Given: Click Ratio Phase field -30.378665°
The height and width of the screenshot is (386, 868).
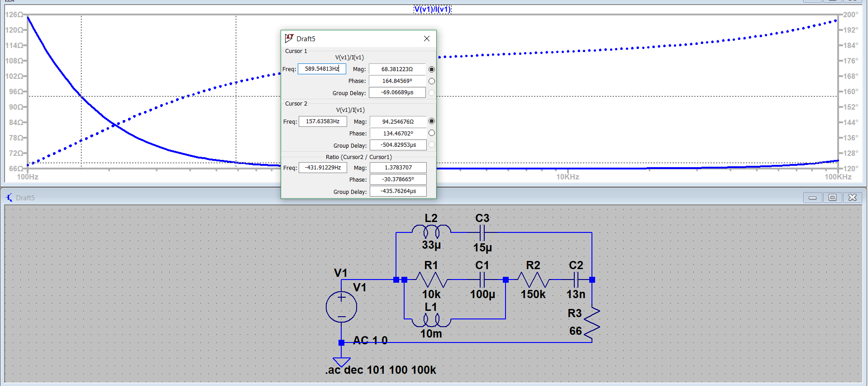Looking at the screenshot, I should (x=398, y=179).
